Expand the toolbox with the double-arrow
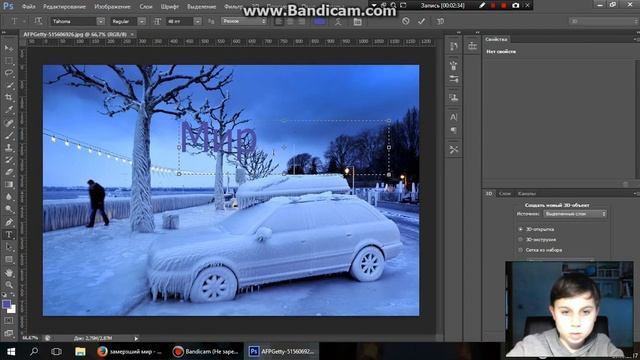 click(4, 32)
